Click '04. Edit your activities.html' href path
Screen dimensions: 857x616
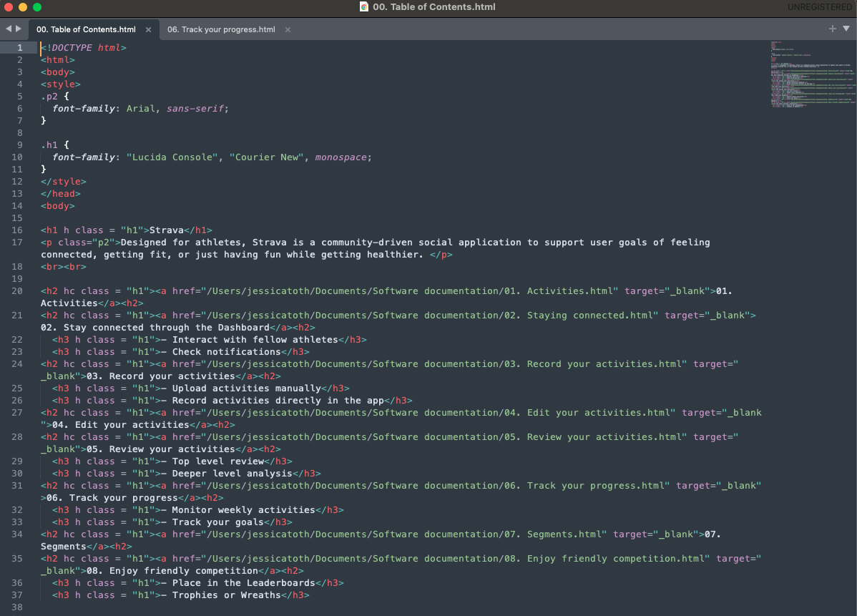587,413
